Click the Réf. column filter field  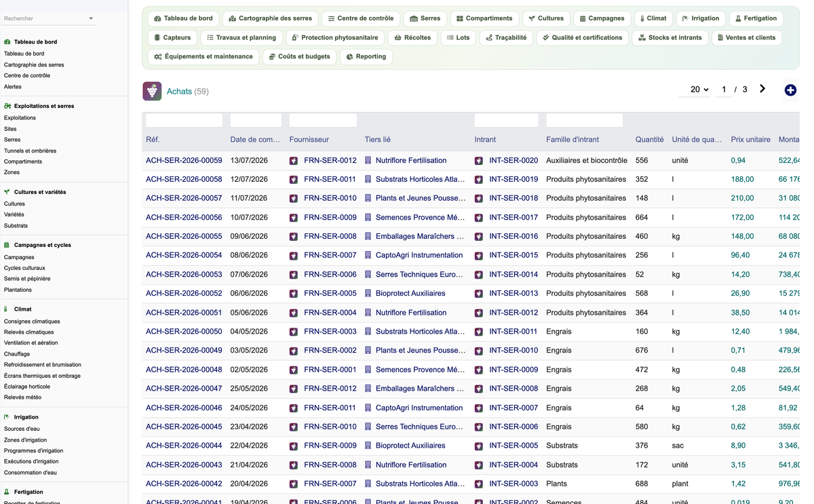click(x=184, y=121)
